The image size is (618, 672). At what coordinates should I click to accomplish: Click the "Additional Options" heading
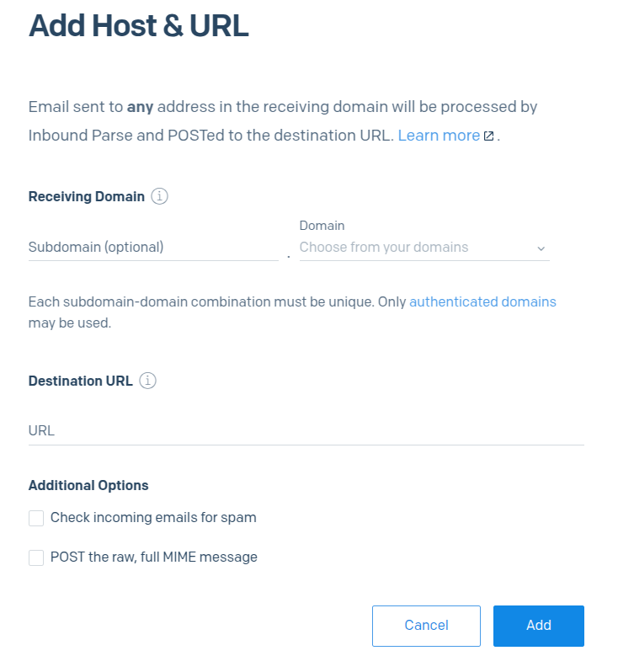(x=88, y=485)
